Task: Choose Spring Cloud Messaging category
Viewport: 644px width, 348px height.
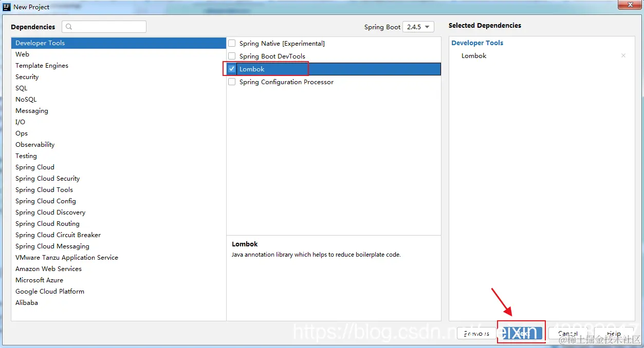Action: [x=119, y=246]
